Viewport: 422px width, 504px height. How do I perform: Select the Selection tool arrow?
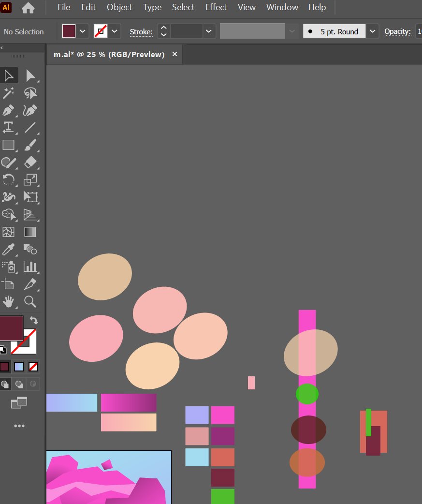9,76
